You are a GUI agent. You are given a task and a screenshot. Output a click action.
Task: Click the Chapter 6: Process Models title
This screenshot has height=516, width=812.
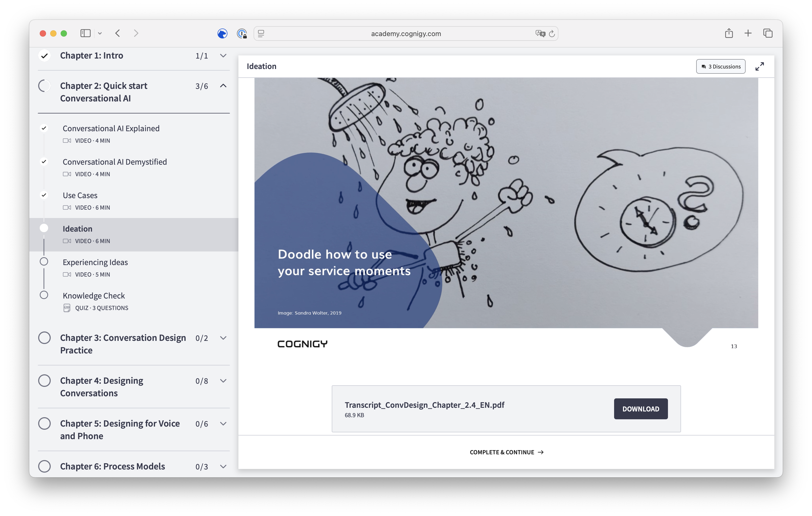pos(113,466)
